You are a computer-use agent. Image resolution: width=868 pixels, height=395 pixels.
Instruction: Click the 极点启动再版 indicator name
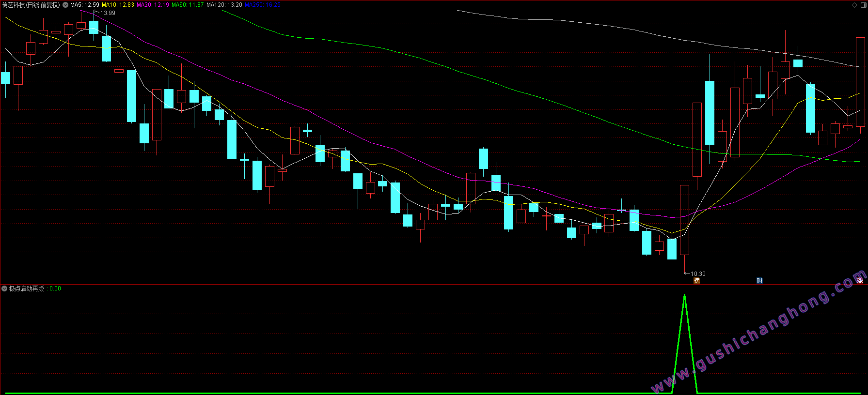click(27, 289)
